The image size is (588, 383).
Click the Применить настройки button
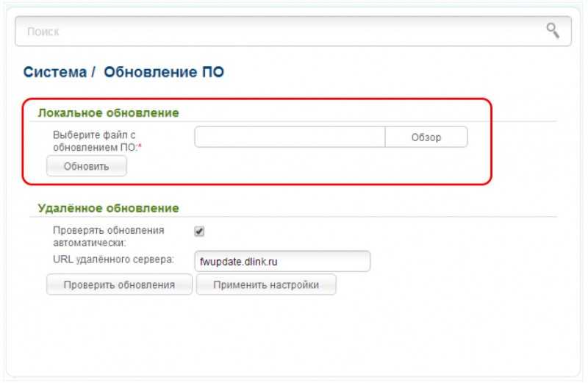pos(266,284)
